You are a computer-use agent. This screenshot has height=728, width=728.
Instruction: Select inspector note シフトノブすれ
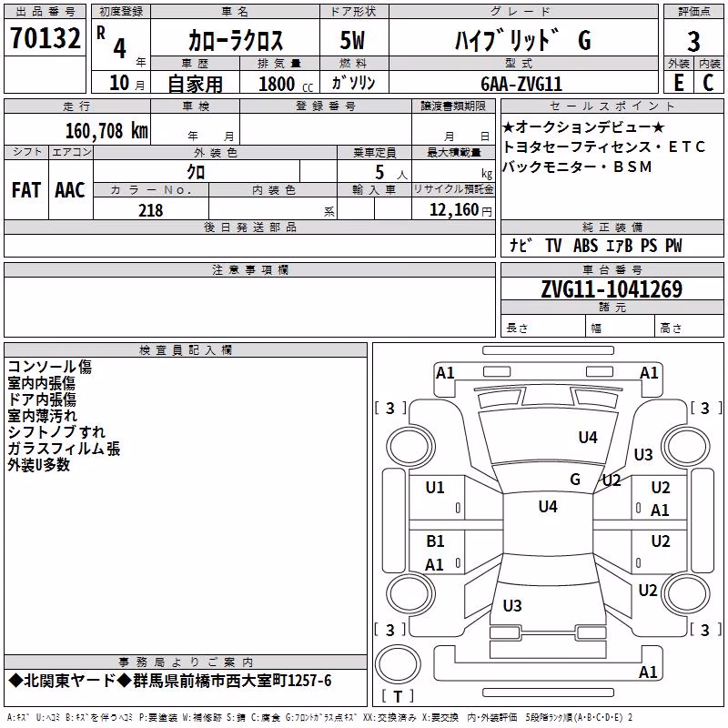tap(56, 431)
